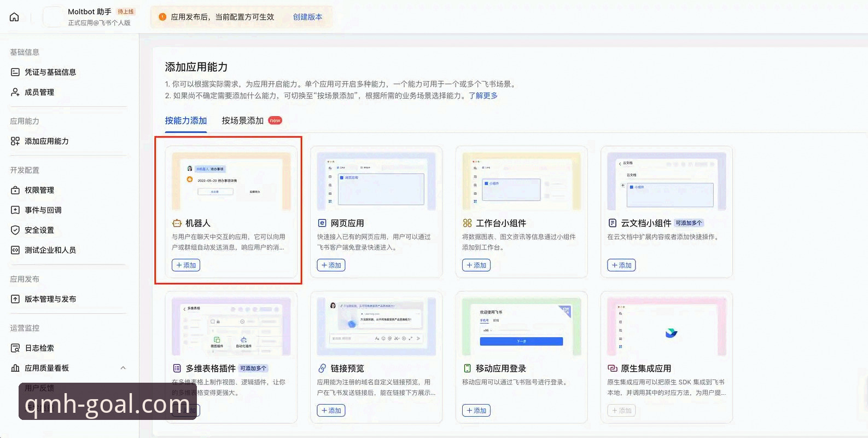This screenshot has width=868, height=438.
Task: Click the 日志检索 search icon
Action: click(15, 348)
